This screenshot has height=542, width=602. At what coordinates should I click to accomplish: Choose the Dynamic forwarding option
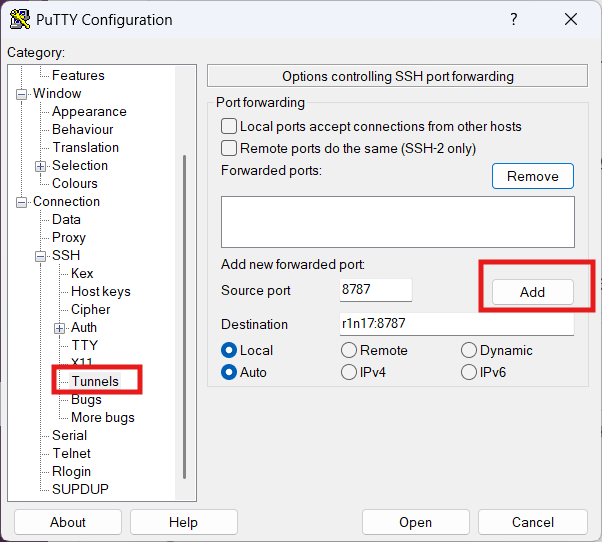pyautogui.click(x=469, y=350)
